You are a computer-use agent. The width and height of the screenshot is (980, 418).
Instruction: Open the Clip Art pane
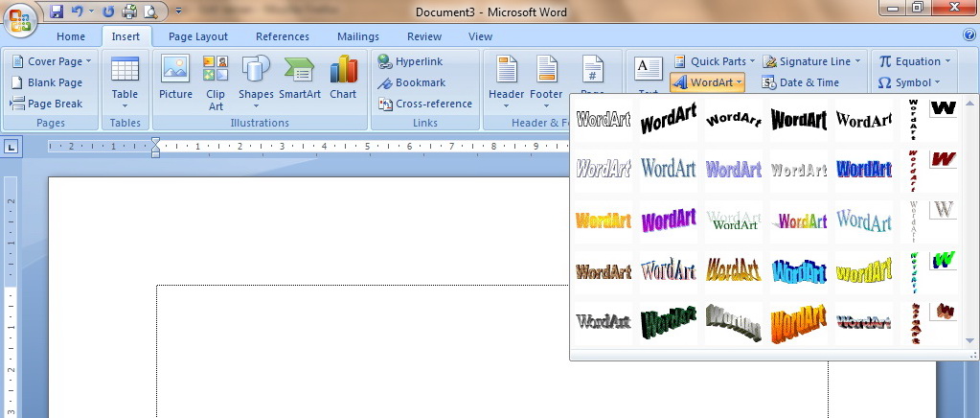point(216,82)
